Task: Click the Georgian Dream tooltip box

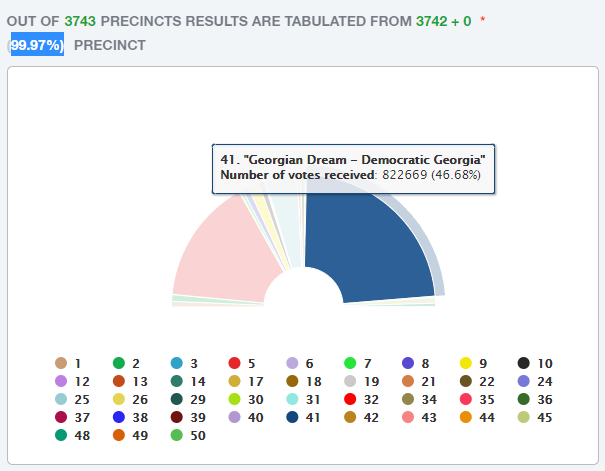Action: point(352,167)
